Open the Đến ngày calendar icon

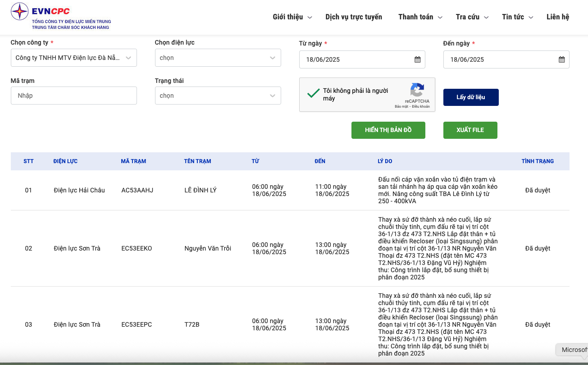561,59
